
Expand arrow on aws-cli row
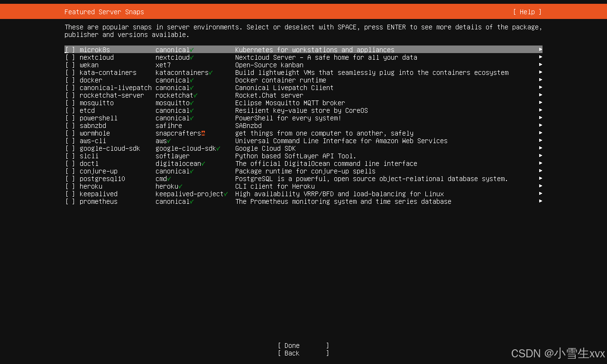(541, 140)
